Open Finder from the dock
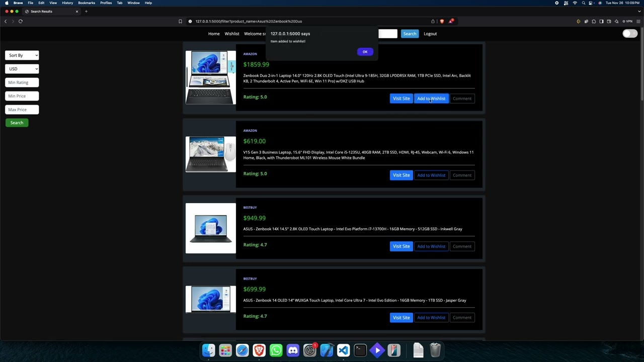Viewport: 644px width, 362px height. pos(208,350)
